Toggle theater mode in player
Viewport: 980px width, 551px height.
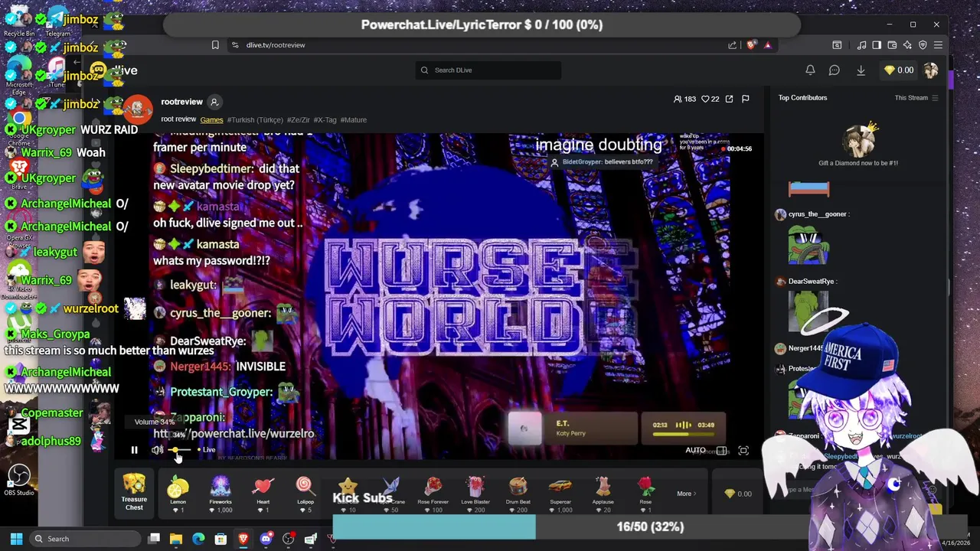(x=721, y=451)
